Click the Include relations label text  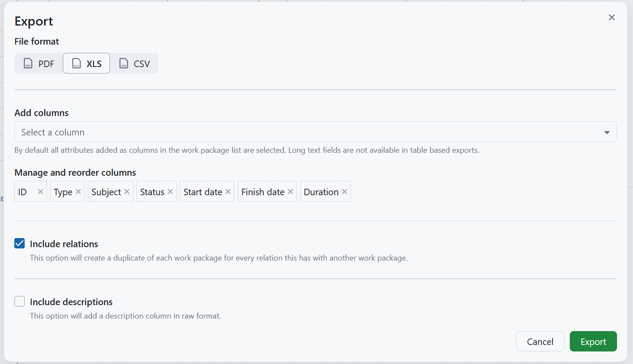click(x=64, y=244)
